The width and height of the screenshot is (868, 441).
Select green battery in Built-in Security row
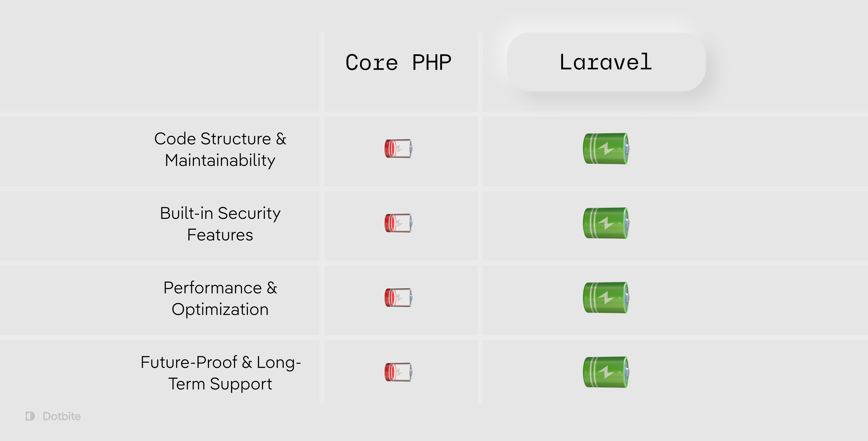(x=606, y=223)
